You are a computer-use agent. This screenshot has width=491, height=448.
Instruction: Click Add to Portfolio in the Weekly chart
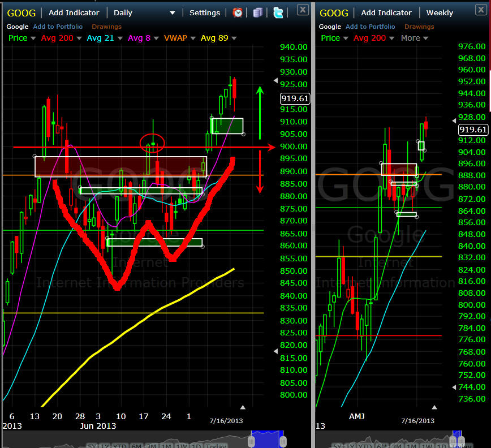(x=370, y=27)
